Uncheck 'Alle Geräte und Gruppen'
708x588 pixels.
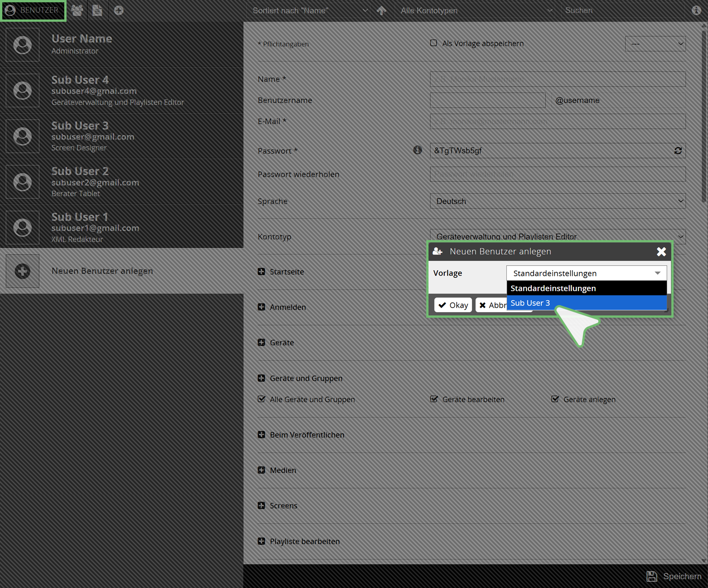coord(262,399)
